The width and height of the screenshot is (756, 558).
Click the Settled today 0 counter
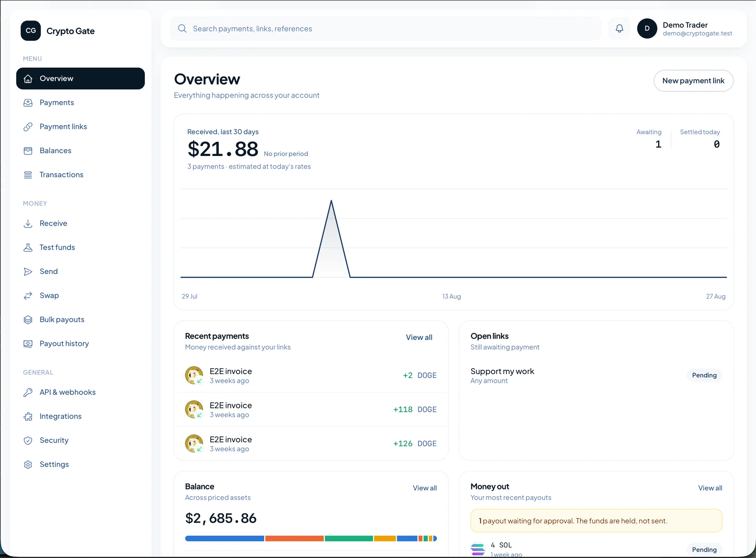pyautogui.click(x=700, y=139)
